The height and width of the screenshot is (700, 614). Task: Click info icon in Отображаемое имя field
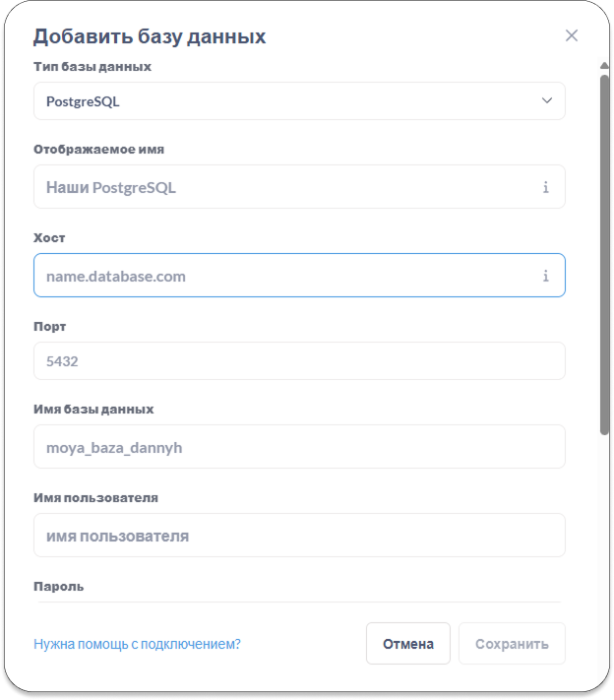coord(545,187)
